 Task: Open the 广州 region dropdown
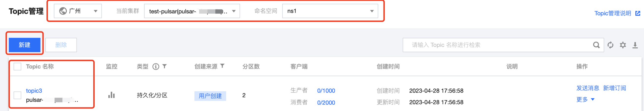coord(78,11)
